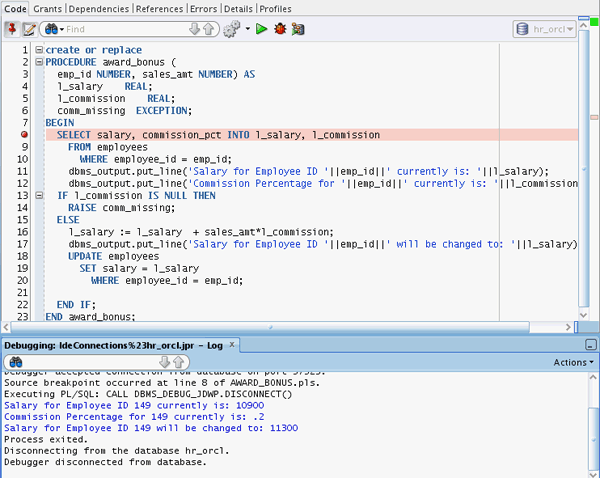Open the compile gear dropdown
Screen dimensions: 600x478
pos(236,30)
